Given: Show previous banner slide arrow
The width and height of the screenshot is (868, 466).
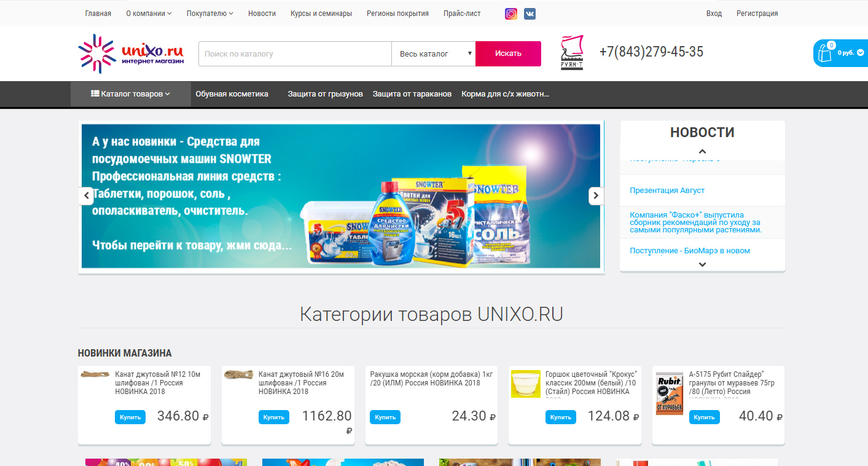Looking at the screenshot, I should [x=87, y=195].
